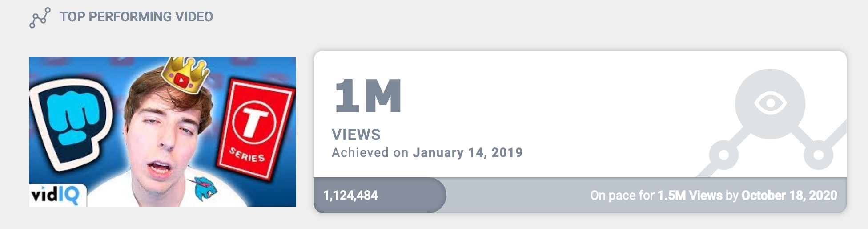Click the large eye views icon
The height and width of the screenshot is (229, 868).
(x=770, y=103)
